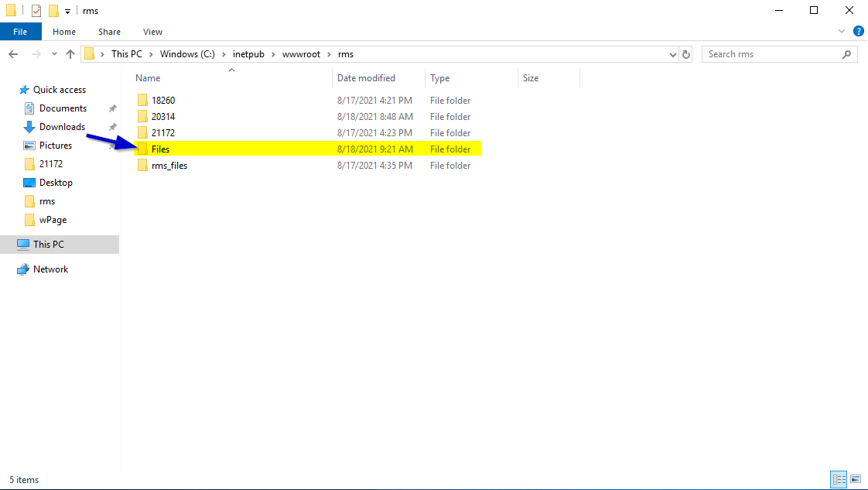Screen dimensions: 868x490
Task: Click the search magnifier icon
Action: (x=846, y=54)
